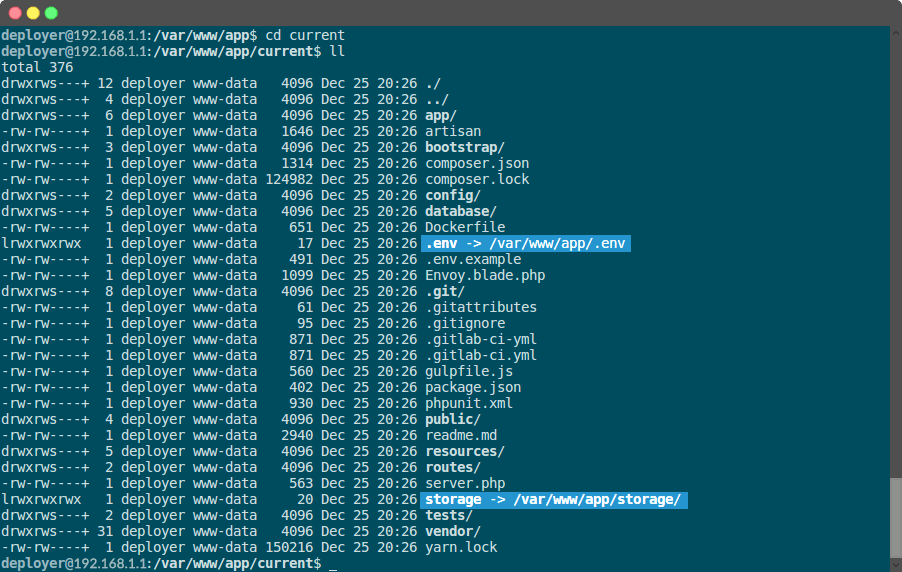
Task: Click the artisan file entry
Action: [453, 131]
